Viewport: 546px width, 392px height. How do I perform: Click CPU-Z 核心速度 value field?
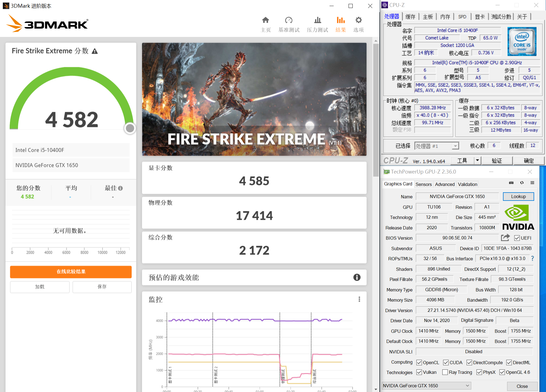[x=432, y=108]
